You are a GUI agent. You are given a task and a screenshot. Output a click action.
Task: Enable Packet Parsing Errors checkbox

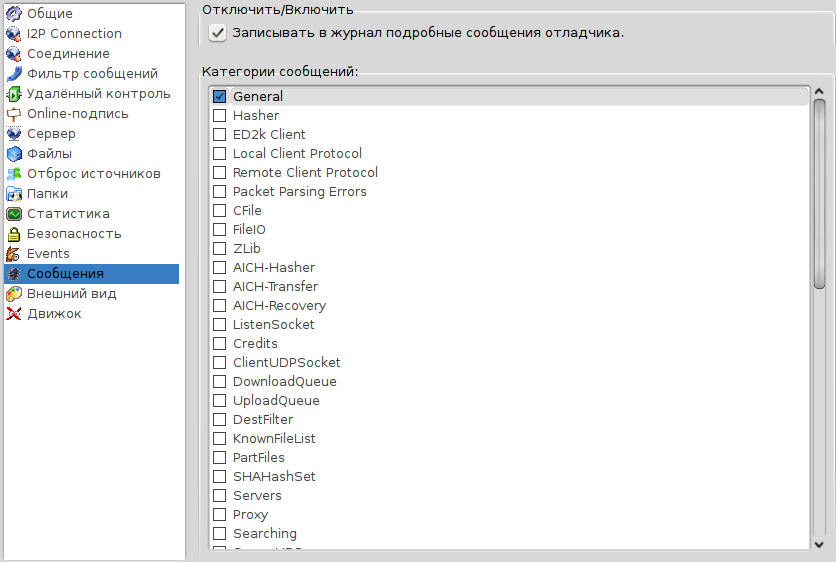pyautogui.click(x=219, y=191)
